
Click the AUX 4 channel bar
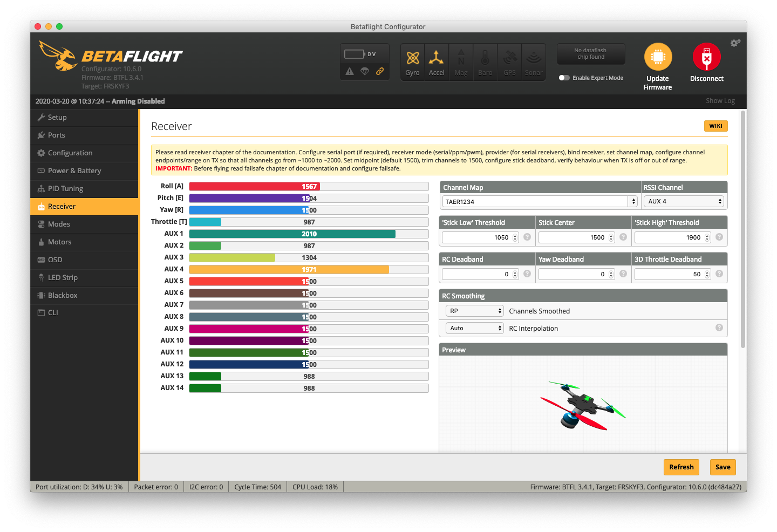309,269
